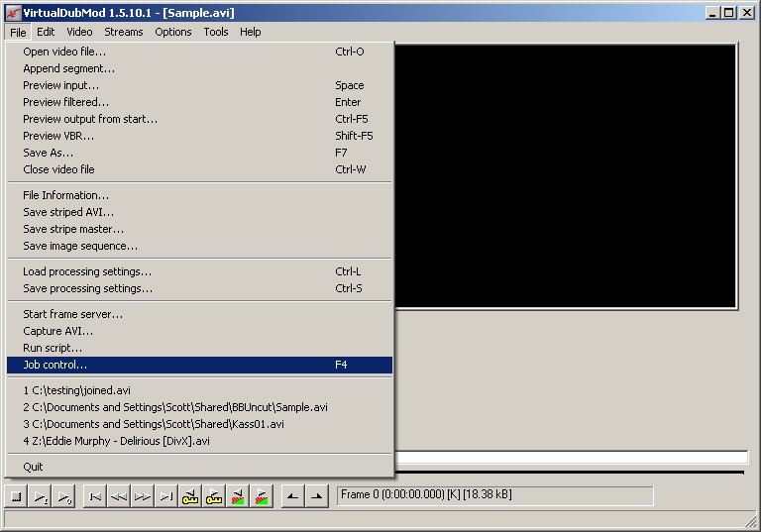761x532 pixels.
Task: Open Job control...
Action: tap(199, 365)
